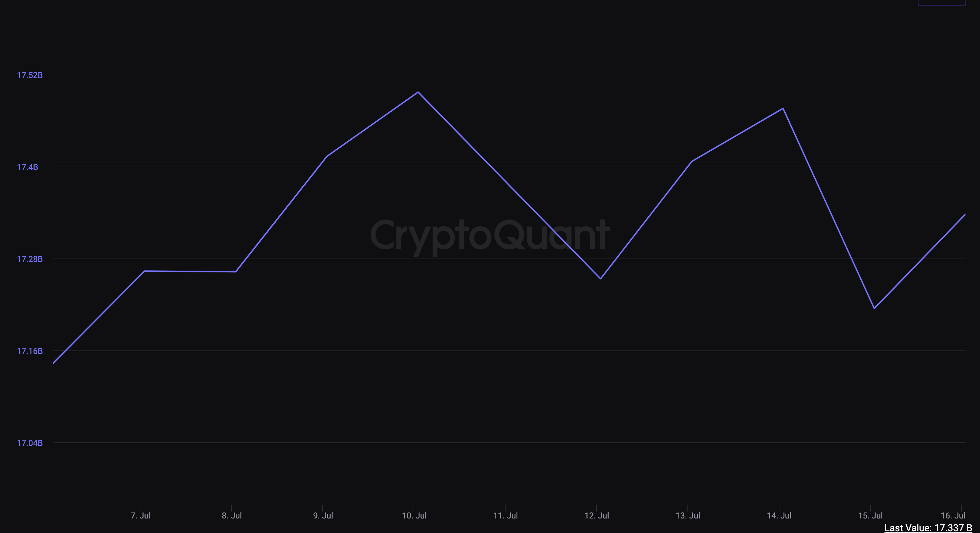Click the 15. Jul date label
This screenshot has height=533, width=980.
[870, 516]
